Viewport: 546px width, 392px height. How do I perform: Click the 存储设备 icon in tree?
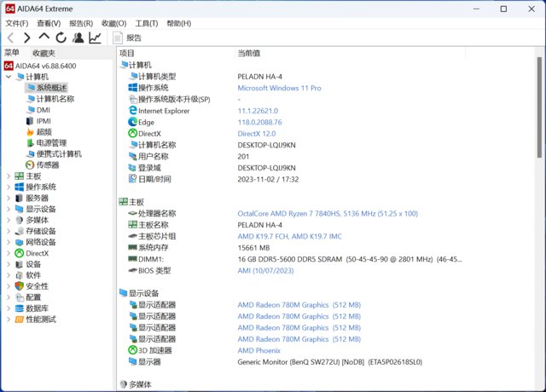[20, 231]
